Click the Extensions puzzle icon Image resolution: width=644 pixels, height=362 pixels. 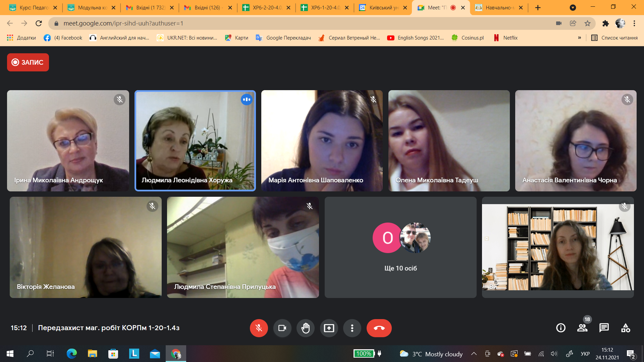[605, 23]
